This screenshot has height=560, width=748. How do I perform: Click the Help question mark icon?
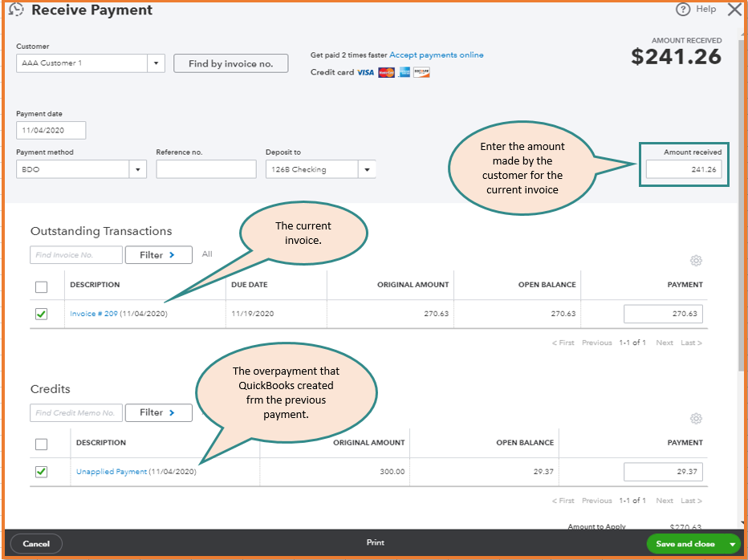tap(683, 10)
